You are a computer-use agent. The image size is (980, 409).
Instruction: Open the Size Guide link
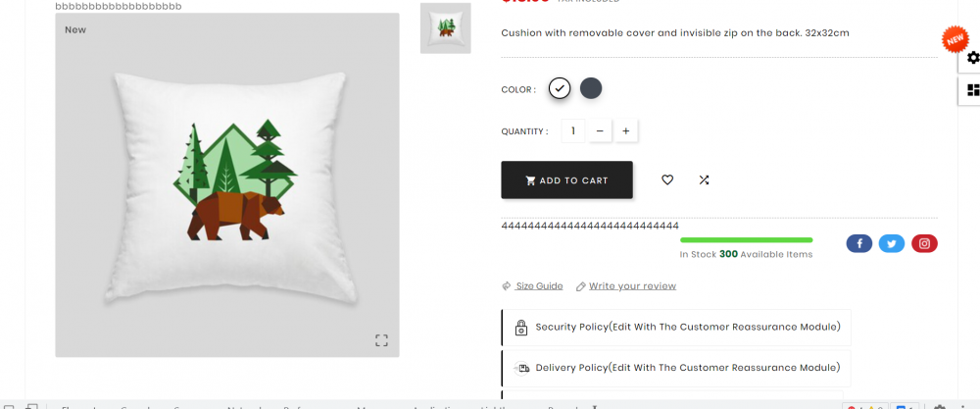[x=539, y=285]
